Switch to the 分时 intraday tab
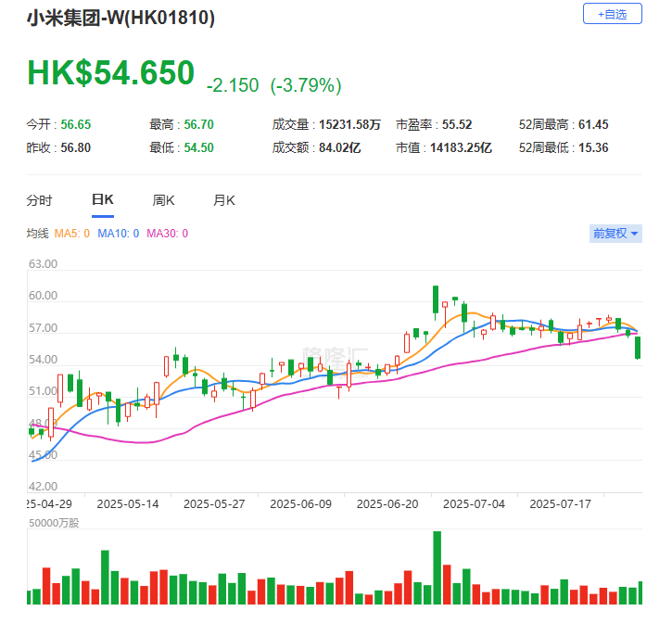The image size is (672, 623). pos(39,200)
